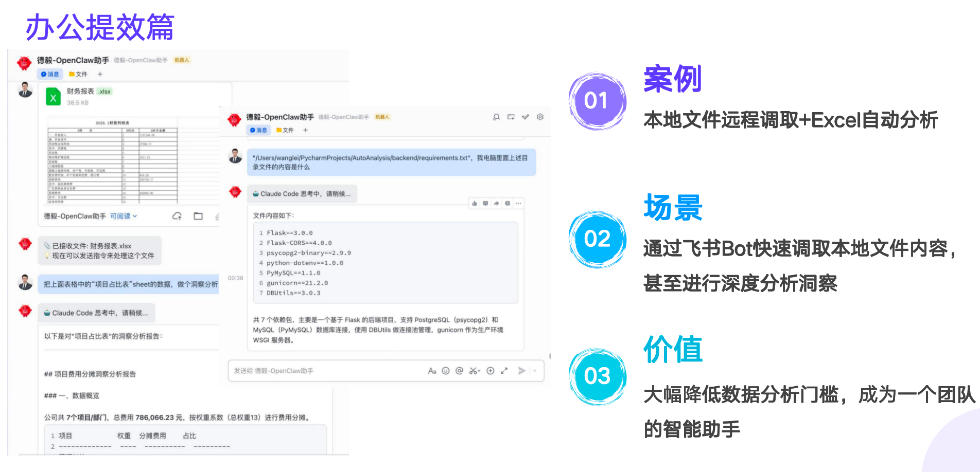Image resolution: width=980 pixels, height=472 pixels.
Task: Click the folder icon on the file card
Action: click(198, 216)
